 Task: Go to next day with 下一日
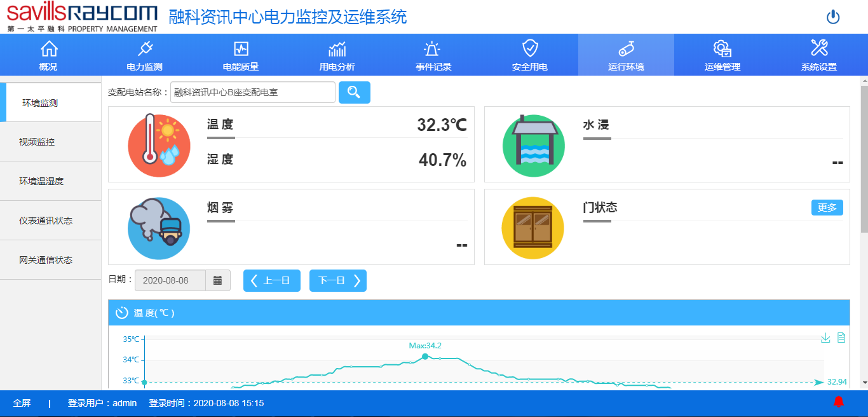tap(338, 280)
